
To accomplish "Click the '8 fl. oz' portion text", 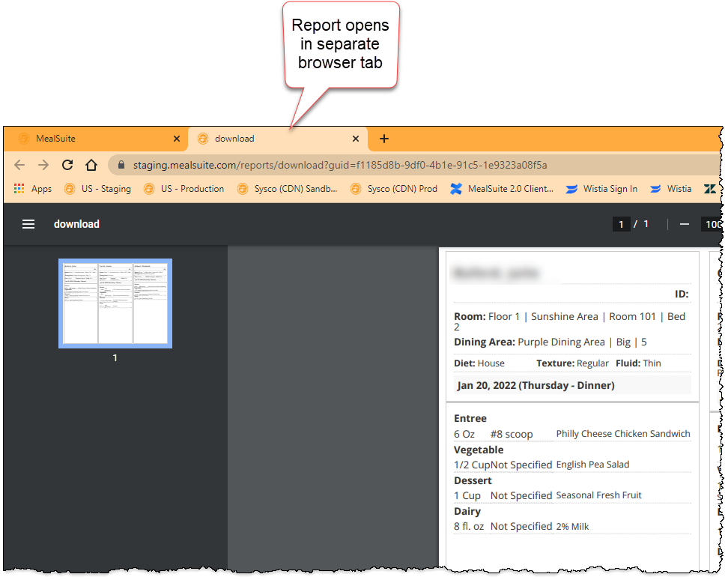I will pyautogui.click(x=469, y=527).
